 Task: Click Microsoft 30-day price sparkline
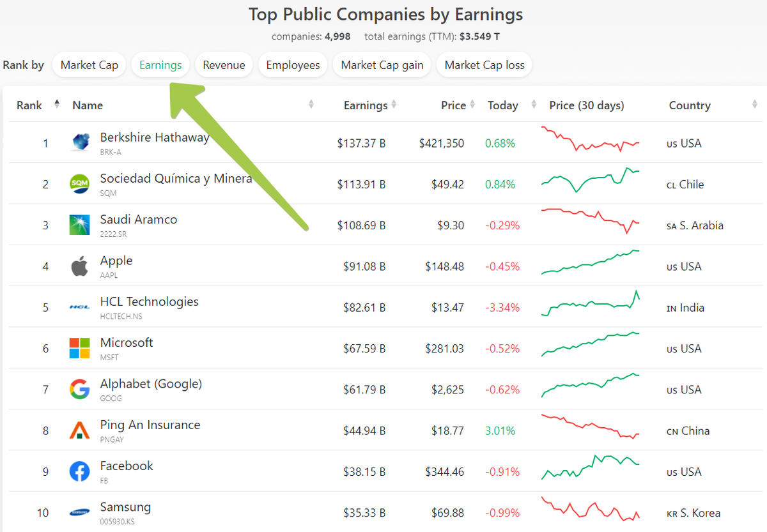(590, 344)
